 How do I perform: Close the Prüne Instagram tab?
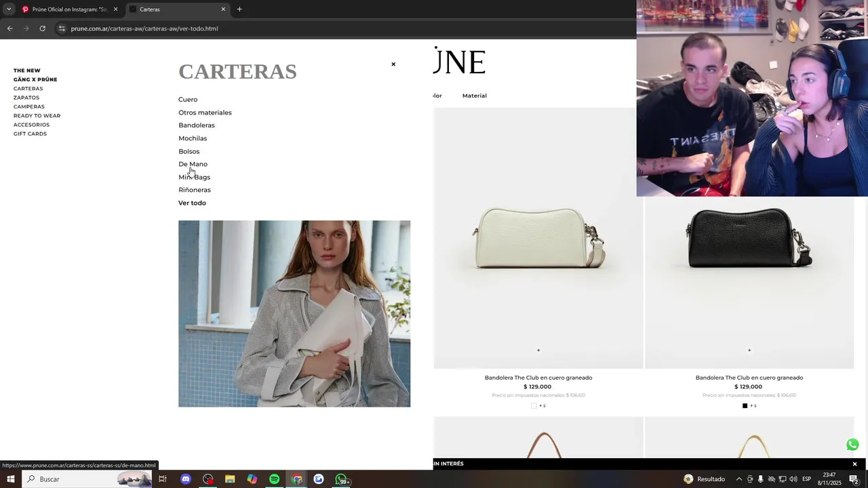115,9
